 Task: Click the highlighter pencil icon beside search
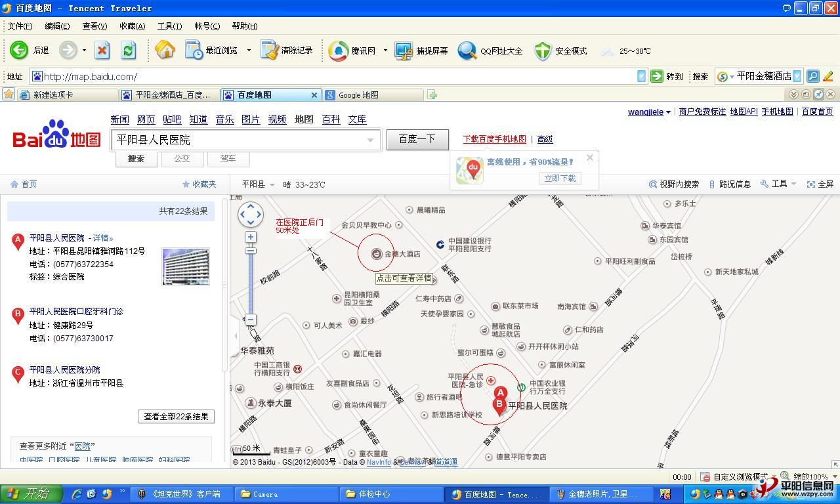click(828, 76)
